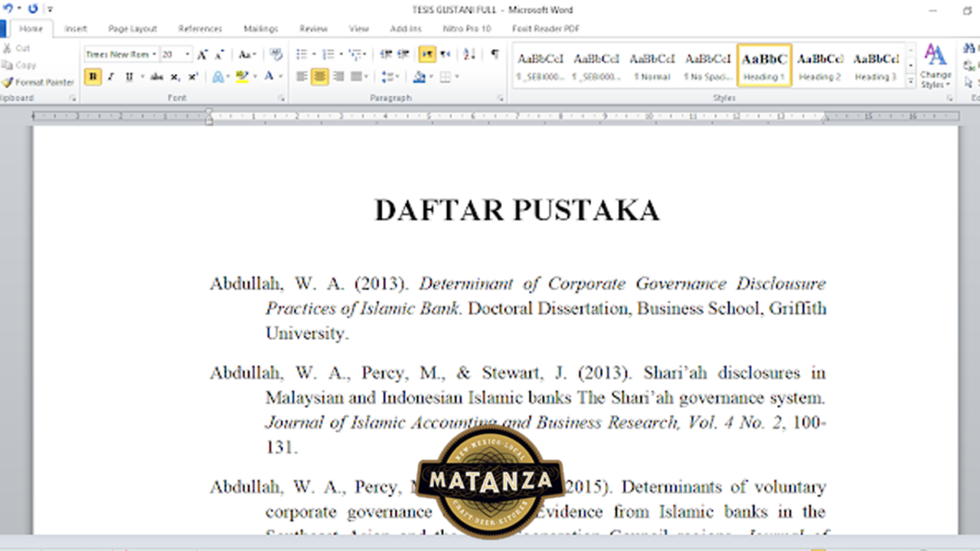Open the Underline style dropdown arrow
This screenshot has width=980, height=551.
(x=142, y=77)
